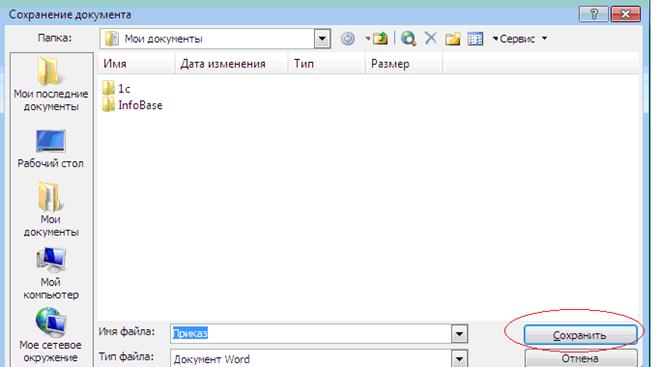Expand the Тип файла dropdown arrow

(x=459, y=359)
